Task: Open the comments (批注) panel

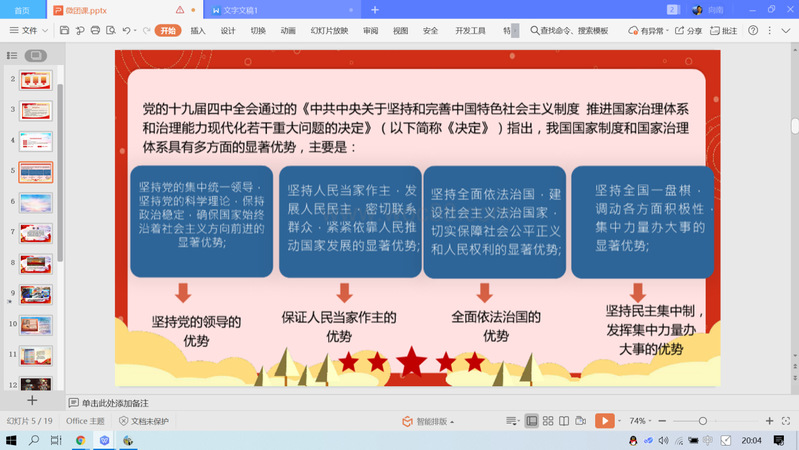Action: coord(724,31)
